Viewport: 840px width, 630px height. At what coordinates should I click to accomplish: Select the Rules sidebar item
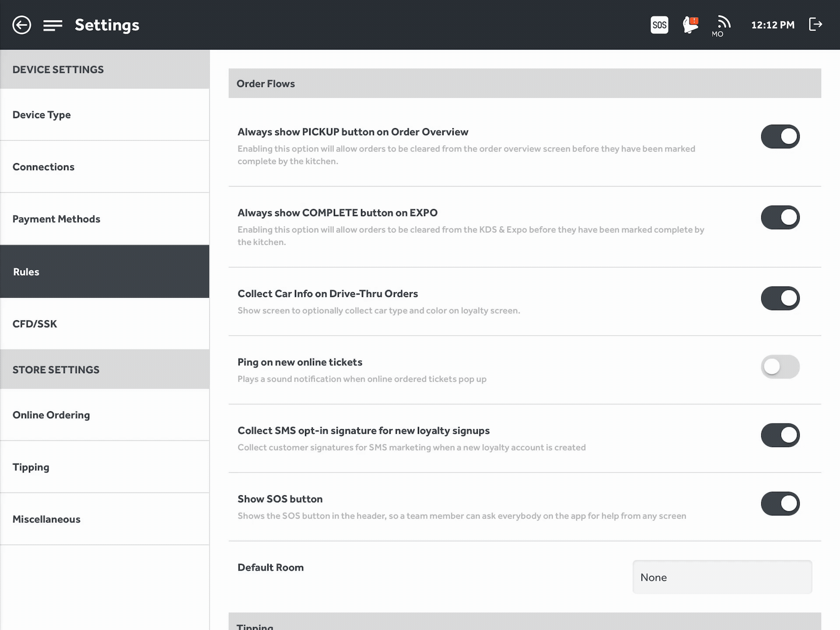(x=105, y=272)
